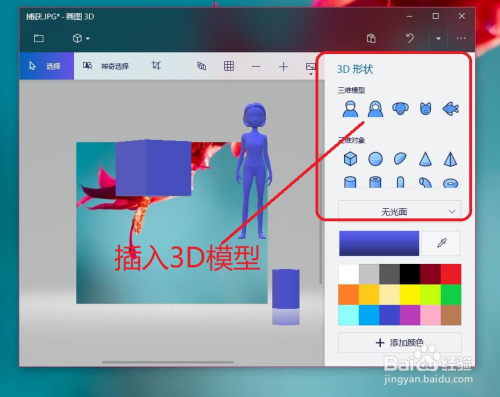Choose the pink color swatch
The image size is (500, 397).
pyautogui.click(x=431, y=315)
